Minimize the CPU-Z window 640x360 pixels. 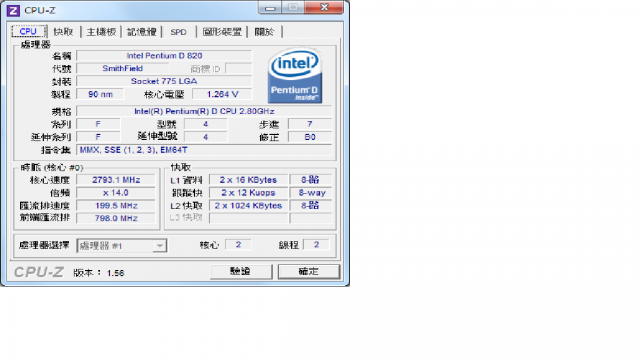click(x=270, y=8)
